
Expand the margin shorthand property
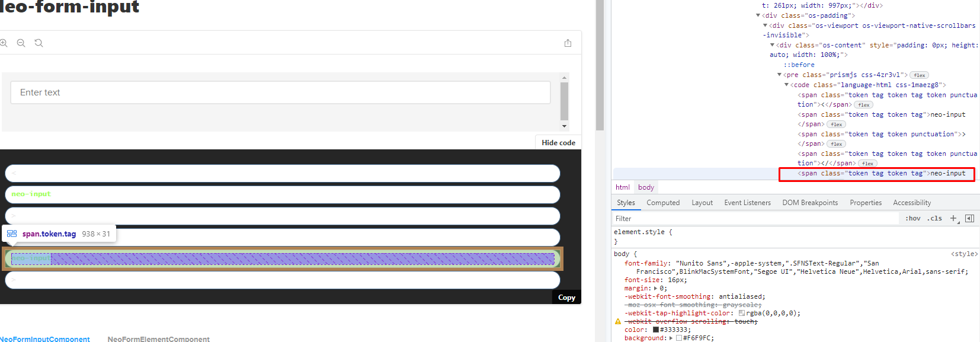pyautogui.click(x=656, y=288)
